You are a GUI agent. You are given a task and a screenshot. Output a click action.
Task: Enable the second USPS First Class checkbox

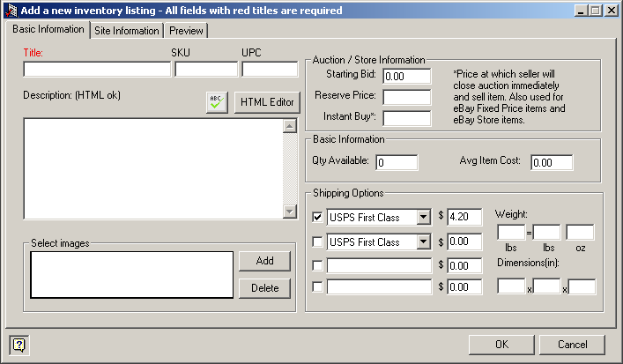pyautogui.click(x=318, y=241)
